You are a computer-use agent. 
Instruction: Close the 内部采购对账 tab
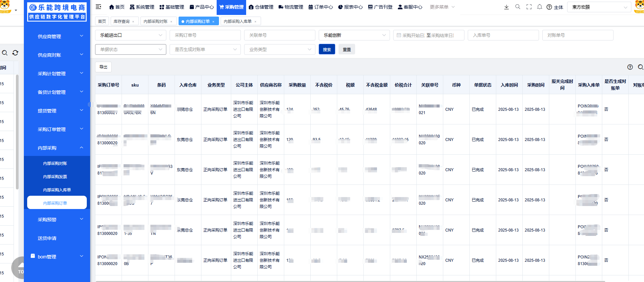(x=171, y=22)
